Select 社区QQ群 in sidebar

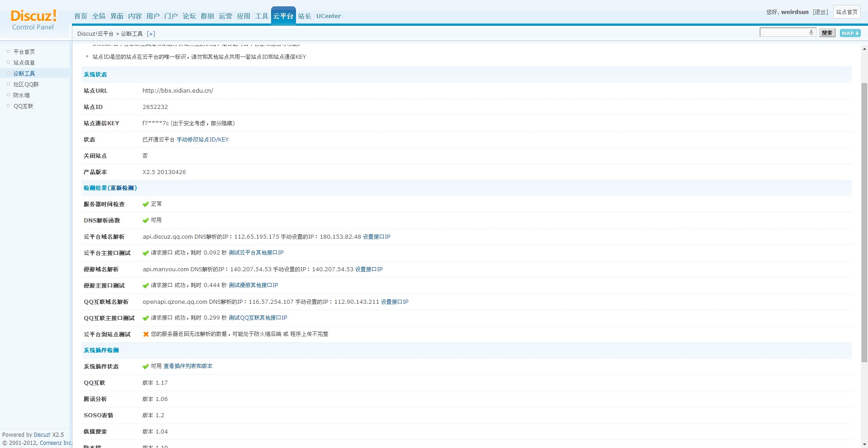[x=26, y=85]
